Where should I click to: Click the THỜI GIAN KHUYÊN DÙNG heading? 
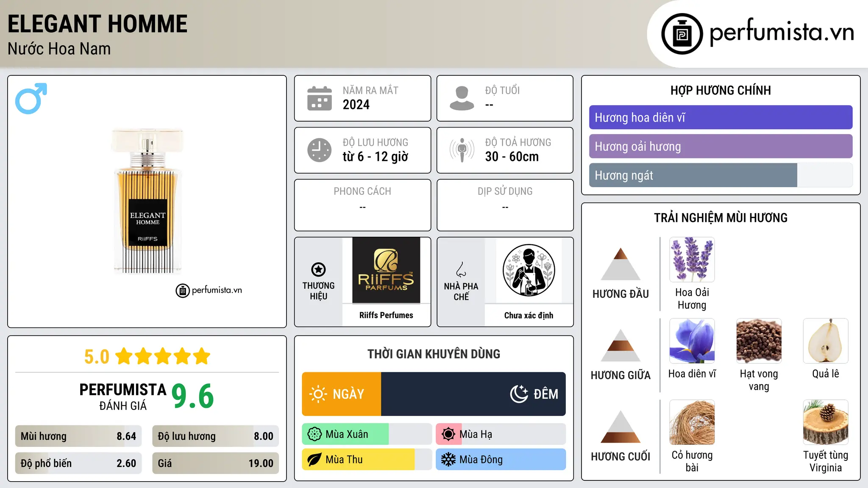[434, 354]
